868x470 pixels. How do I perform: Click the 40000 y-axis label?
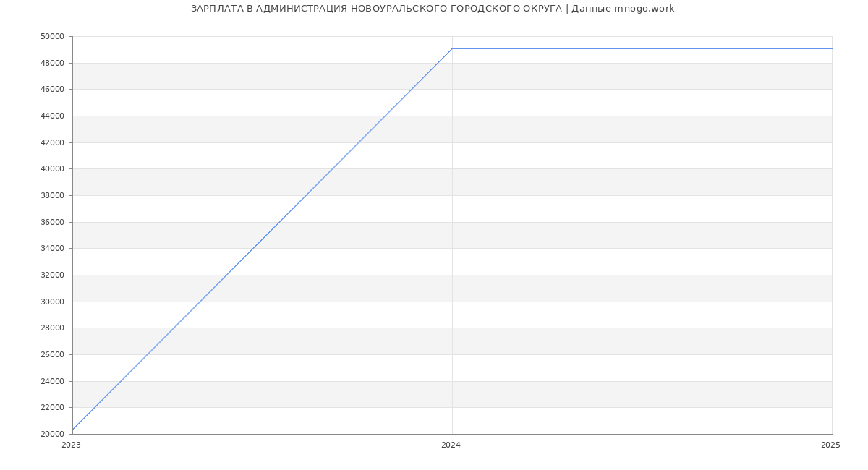coord(52,168)
